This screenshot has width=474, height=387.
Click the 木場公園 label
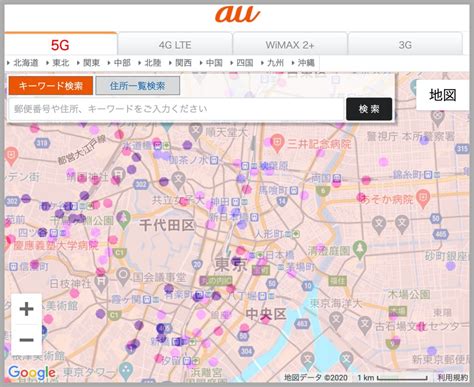point(409,294)
